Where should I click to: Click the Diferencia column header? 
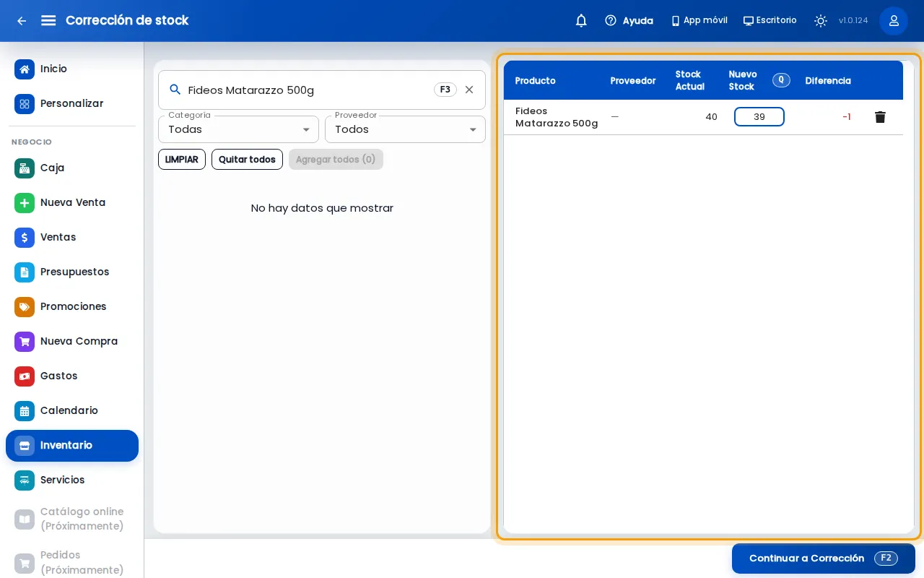[x=828, y=81]
